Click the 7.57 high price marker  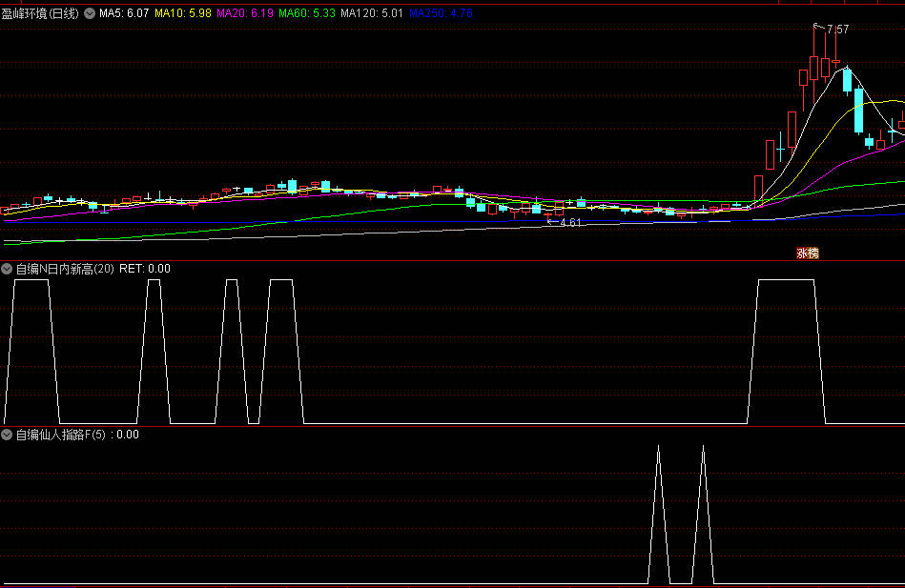pos(836,30)
